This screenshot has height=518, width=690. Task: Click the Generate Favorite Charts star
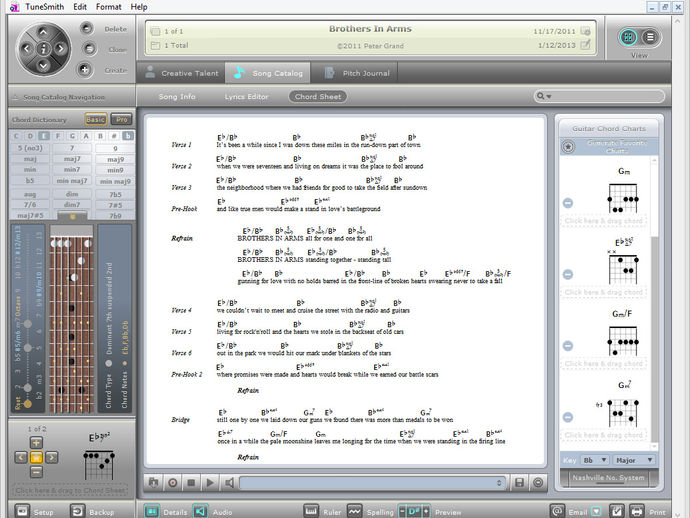point(568,147)
